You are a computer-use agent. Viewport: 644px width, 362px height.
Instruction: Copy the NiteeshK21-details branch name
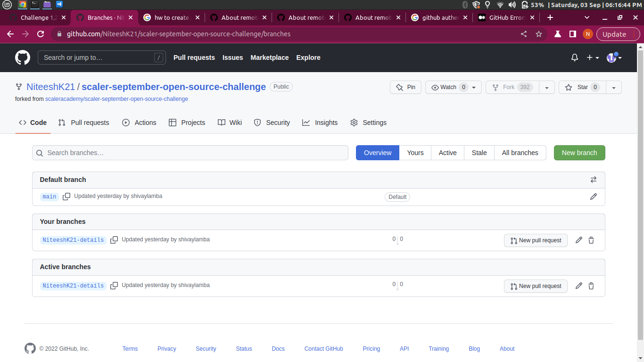[114, 240]
